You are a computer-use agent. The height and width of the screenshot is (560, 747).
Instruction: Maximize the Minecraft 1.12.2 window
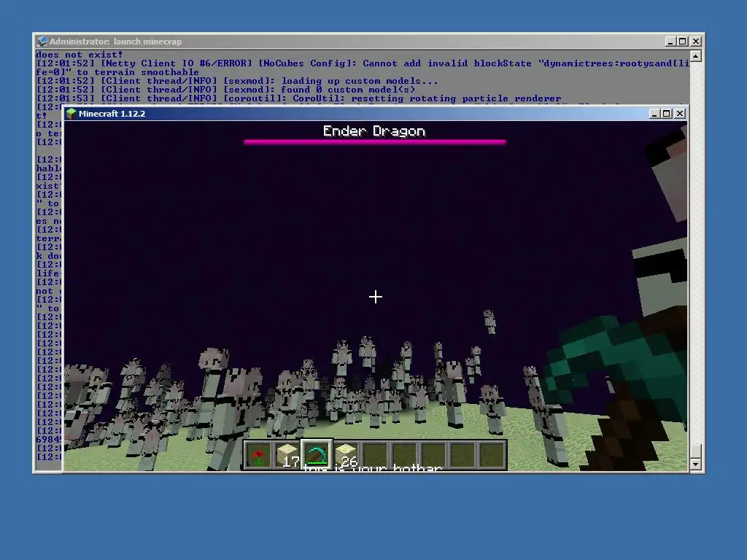[667, 113]
